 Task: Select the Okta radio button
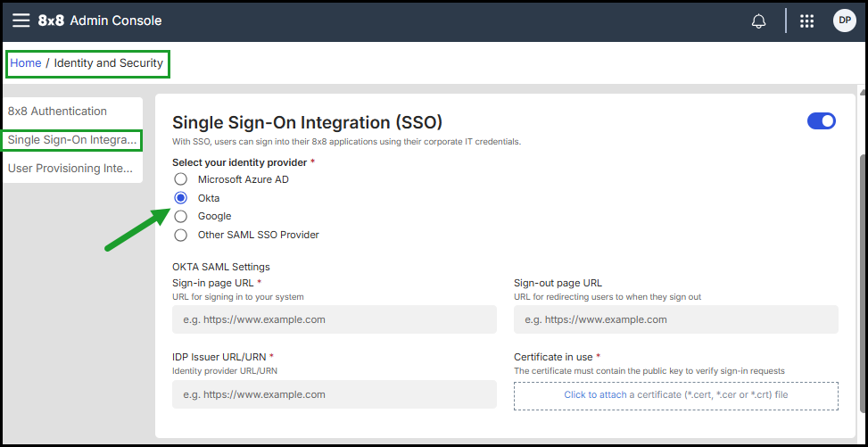click(181, 198)
